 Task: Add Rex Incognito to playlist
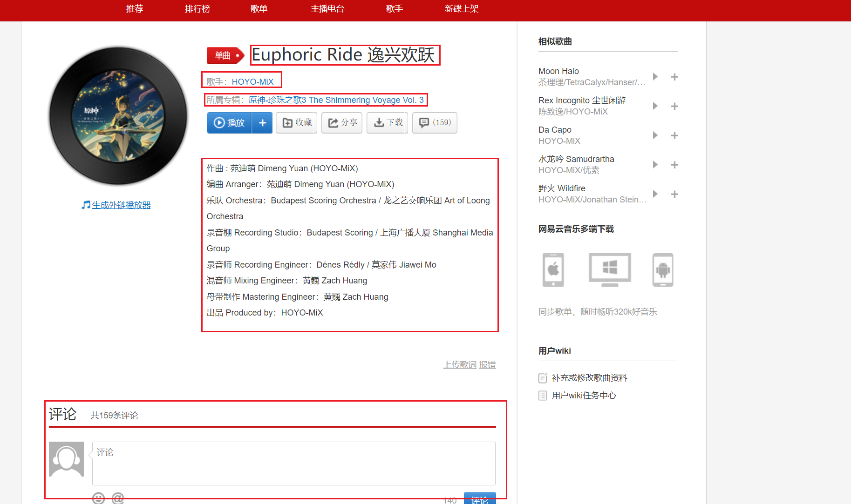(x=674, y=106)
